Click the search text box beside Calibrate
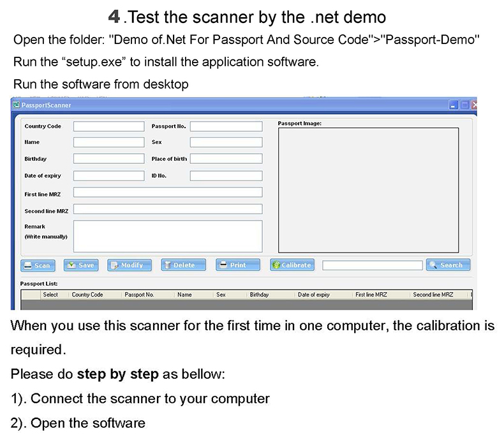The width and height of the screenshot is (504, 440). pos(372,265)
